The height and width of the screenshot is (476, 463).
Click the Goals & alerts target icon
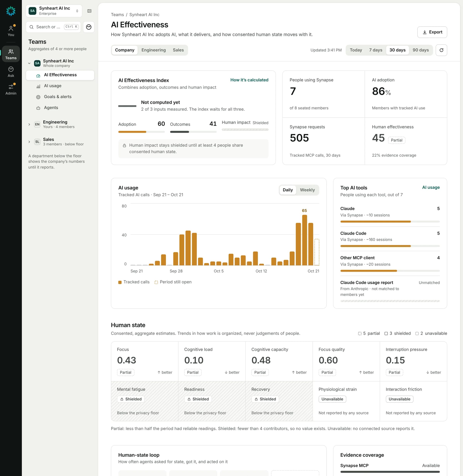pyautogui.click(x=38, y=97)
